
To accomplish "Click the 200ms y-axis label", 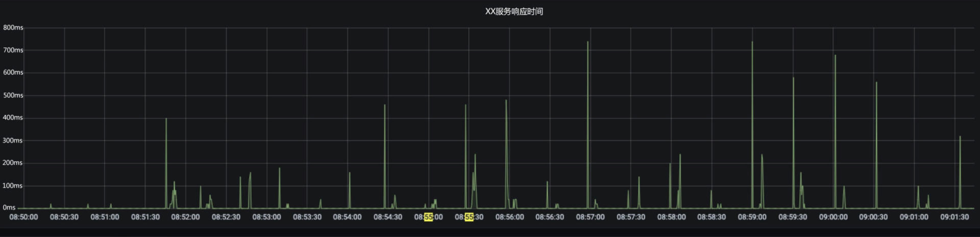I will coord(13,163).
